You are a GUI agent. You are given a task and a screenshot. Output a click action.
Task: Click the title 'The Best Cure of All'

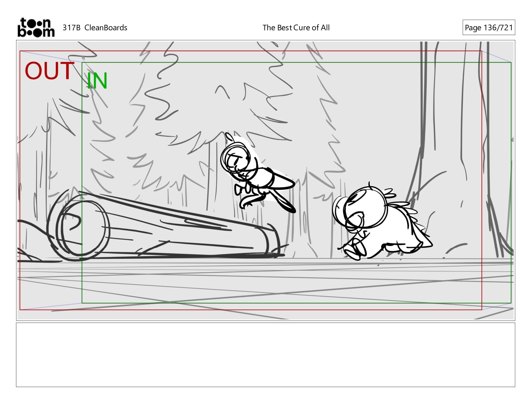coord(296,28)
